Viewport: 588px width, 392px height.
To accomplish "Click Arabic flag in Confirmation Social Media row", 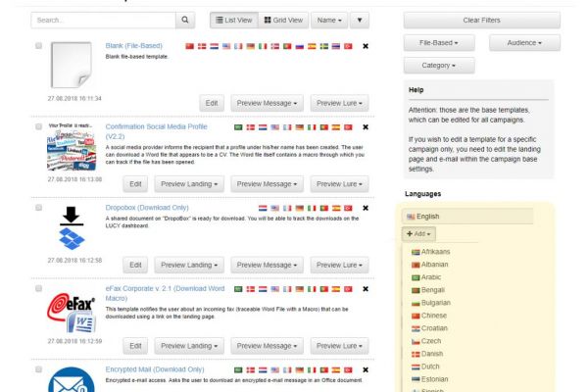I will click(x=238, y=127).
